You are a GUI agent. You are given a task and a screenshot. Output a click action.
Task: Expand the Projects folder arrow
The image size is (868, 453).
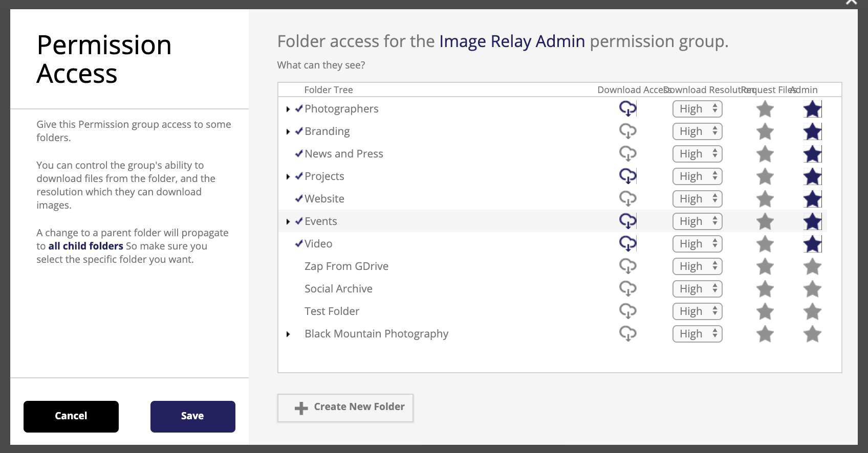[x=288, y=177]
